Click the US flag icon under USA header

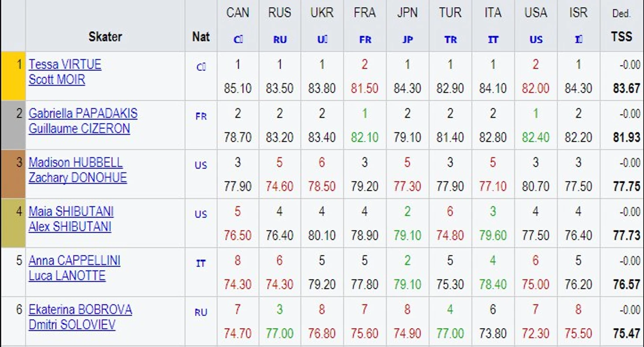pos(536,40)
